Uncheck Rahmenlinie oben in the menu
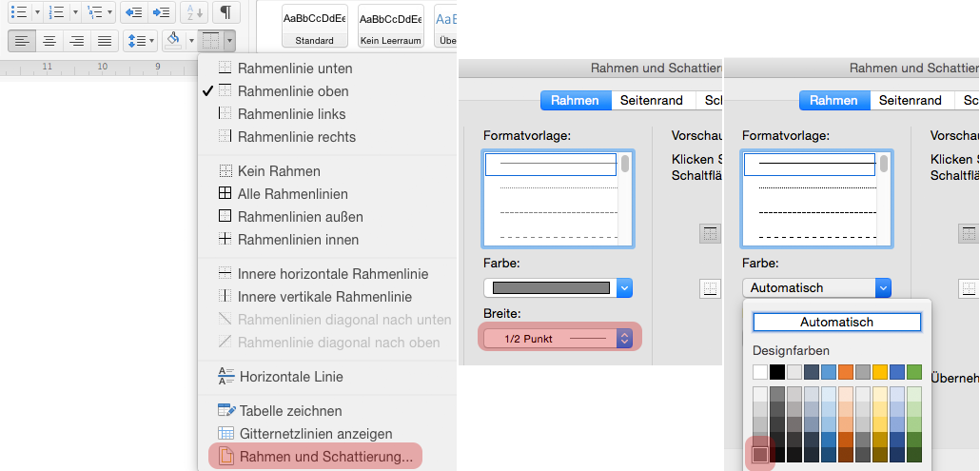 [x=293, y=91]
